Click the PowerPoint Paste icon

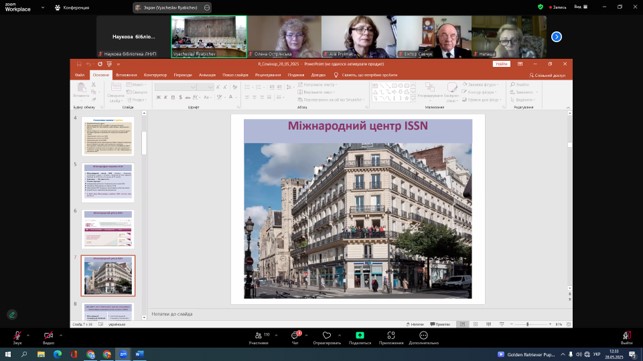pos(82,88)
